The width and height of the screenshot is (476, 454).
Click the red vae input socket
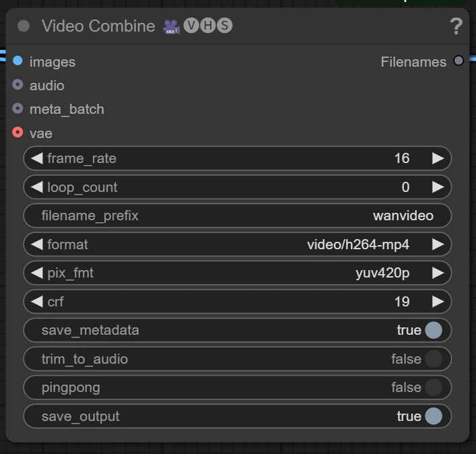click(18, 133)
